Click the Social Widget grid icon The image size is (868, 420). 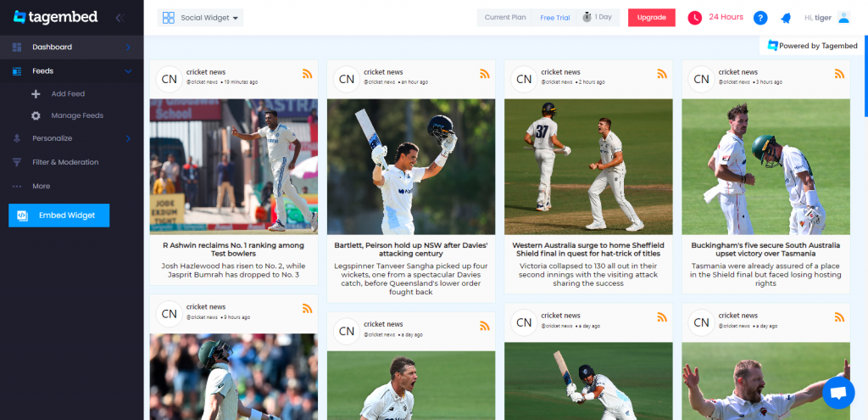(169, 18)
